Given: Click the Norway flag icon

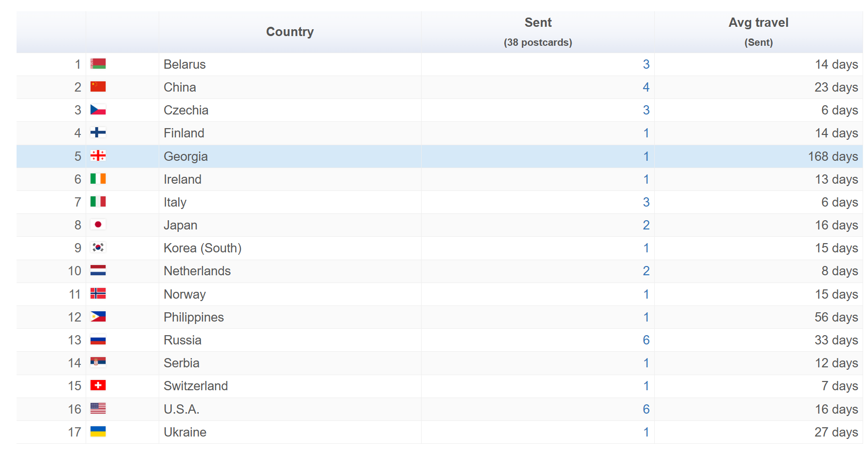Looking at the screenshot, I should coord(98,294).
